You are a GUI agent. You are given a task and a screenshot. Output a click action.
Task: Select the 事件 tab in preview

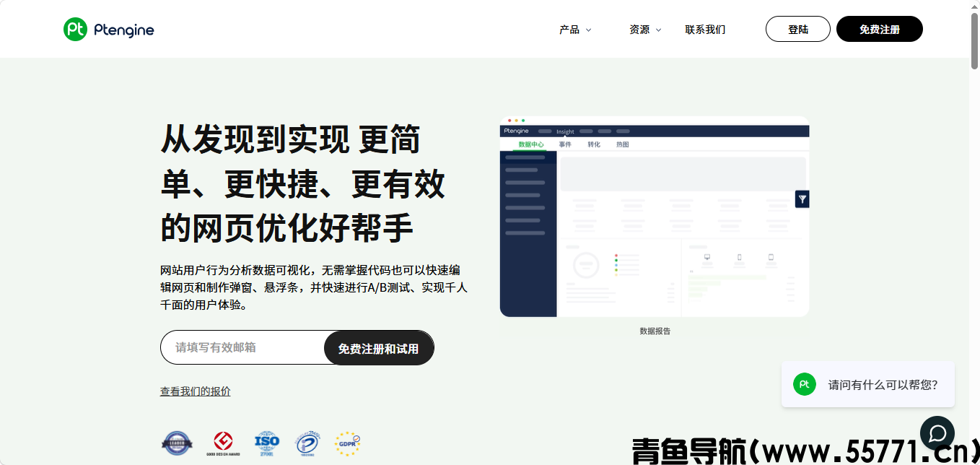(565, 144)
